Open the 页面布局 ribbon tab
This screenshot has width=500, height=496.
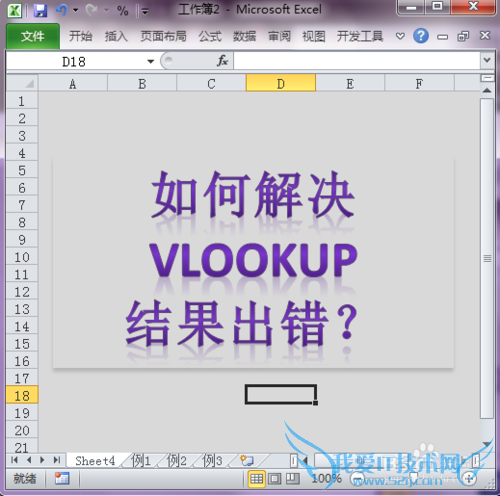[x=163, y=36]
